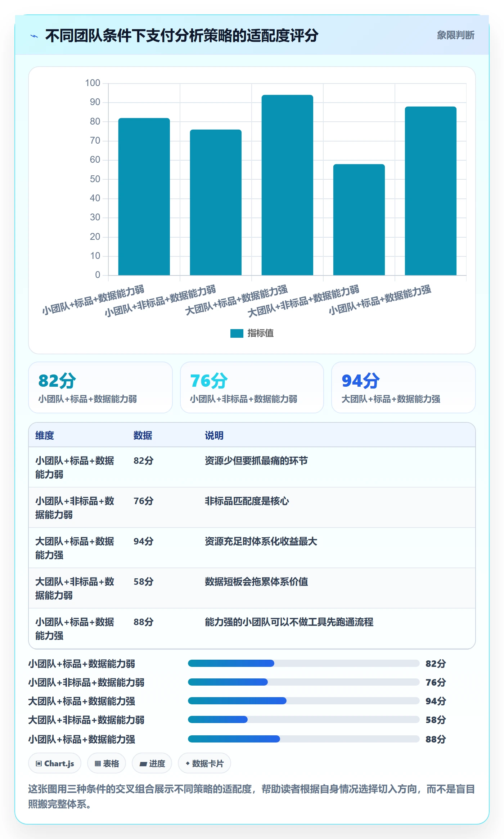Click the 说明 column header
This screenshot has height=839, width=504.
click(214, 435)
